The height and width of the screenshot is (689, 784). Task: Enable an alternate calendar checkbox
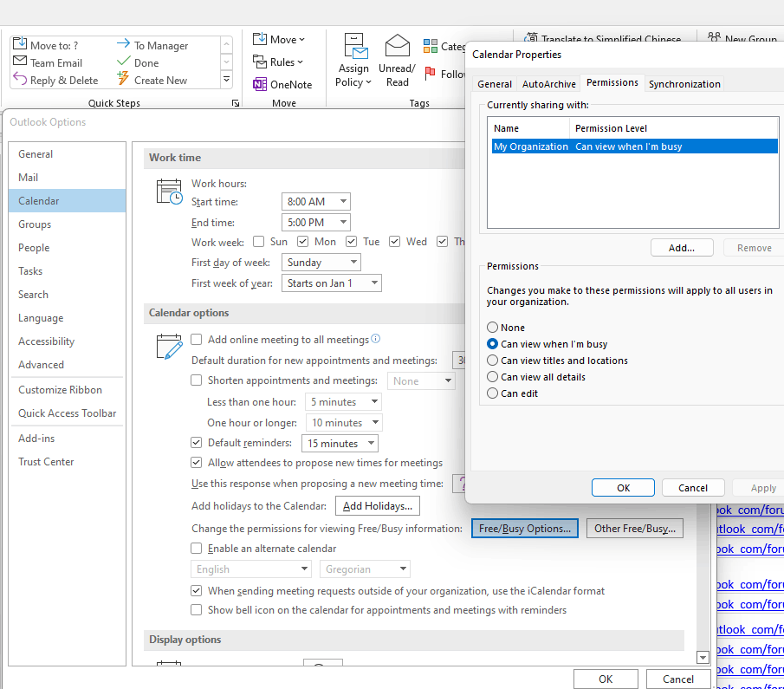197,549
